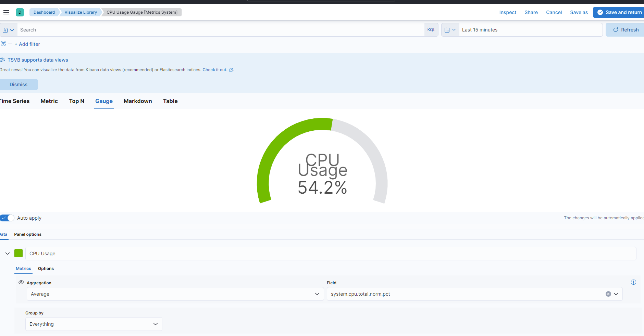
Task: Open the Average aggregation dropdown
Action: 175,294
